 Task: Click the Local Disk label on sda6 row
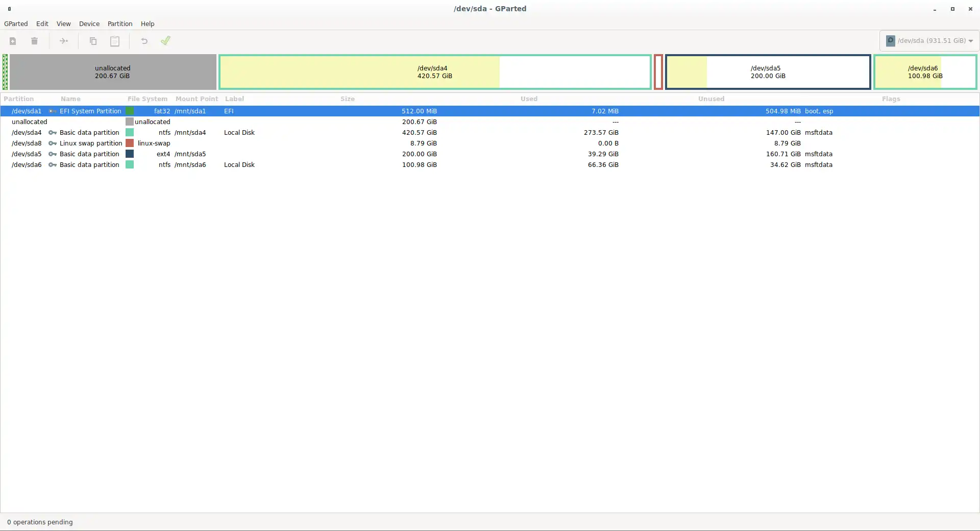tap(239, 164)
